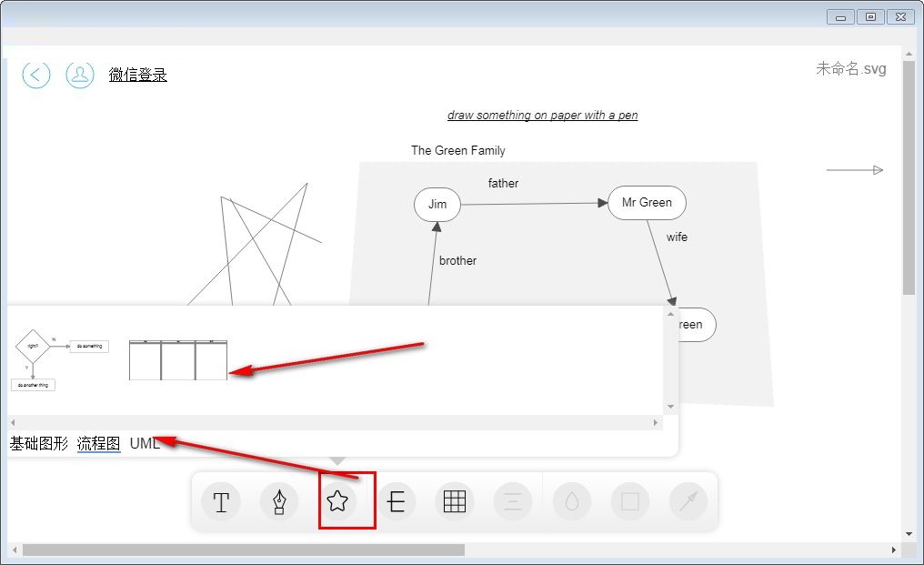Select the table grid tool
Screen dimensions: 924x565
click(x=455, y=502)
